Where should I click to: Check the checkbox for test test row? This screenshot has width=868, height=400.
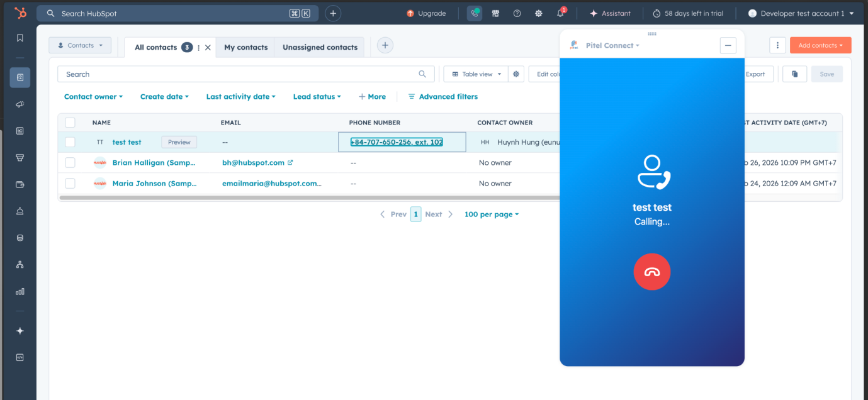click(70, 142)
